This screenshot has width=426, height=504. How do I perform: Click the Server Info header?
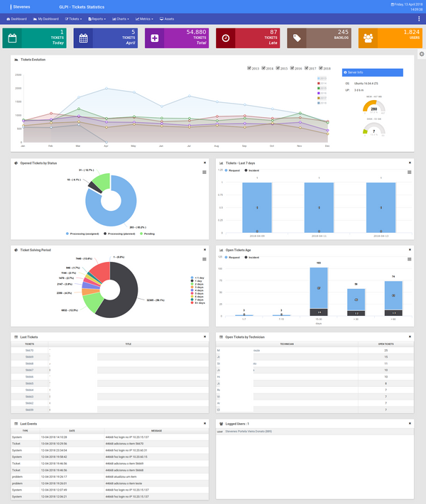[372, 72]
